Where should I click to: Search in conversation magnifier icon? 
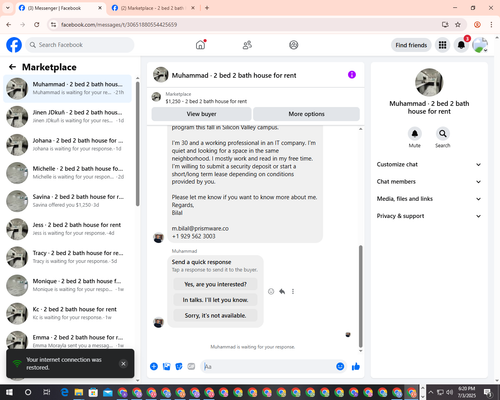tap(443, 134)
